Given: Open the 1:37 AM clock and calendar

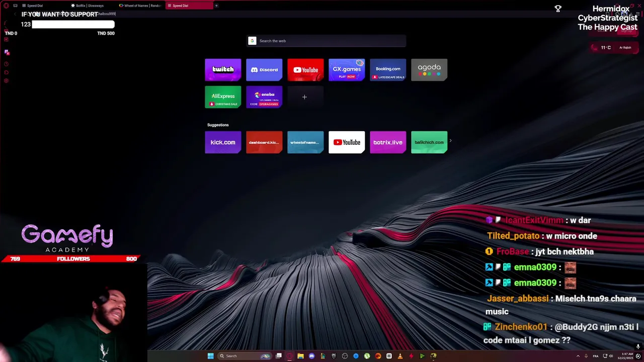Looking at the screenshot, I should [x=624, y=356].
